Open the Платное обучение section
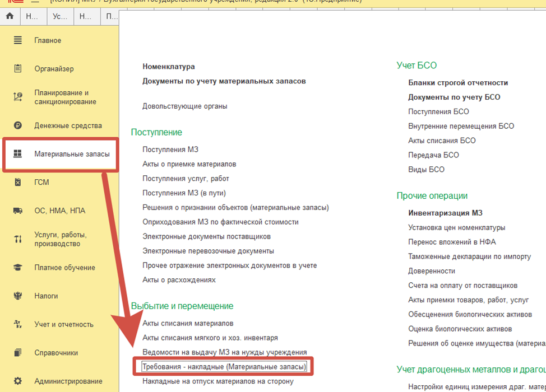546x392 pixels. tap(64, 268)
